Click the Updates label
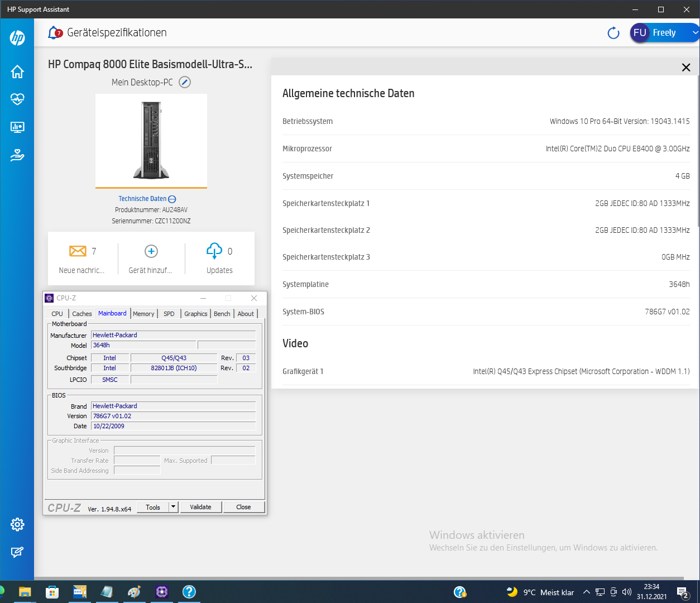Image resolution: width=700 pixels, height=603 pixels. tap(219, 270)
